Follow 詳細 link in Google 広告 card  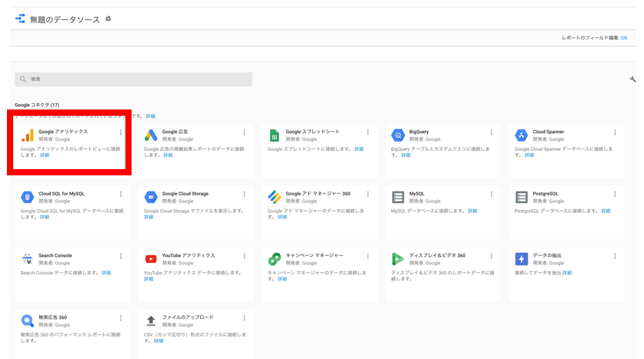tap(168, 155)
